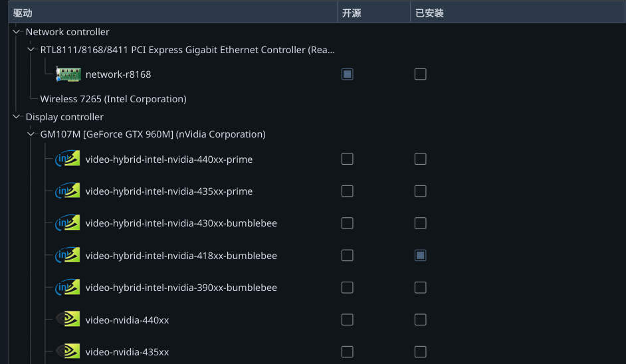Sort by the 开源 column header
Screen dimensions: 626x364
click(373, 13)
